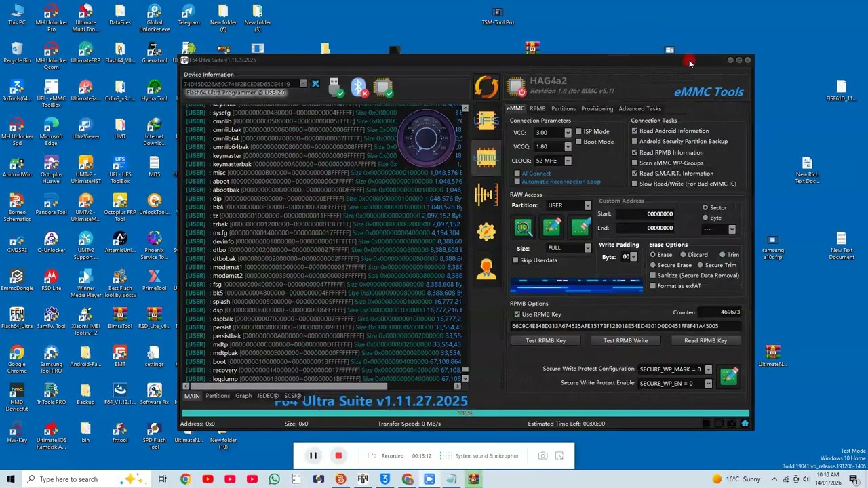Screen dimensions: 868x488
Task: Uncheck Read S.M.A.R.T. Information
Action: click(635, 174)
